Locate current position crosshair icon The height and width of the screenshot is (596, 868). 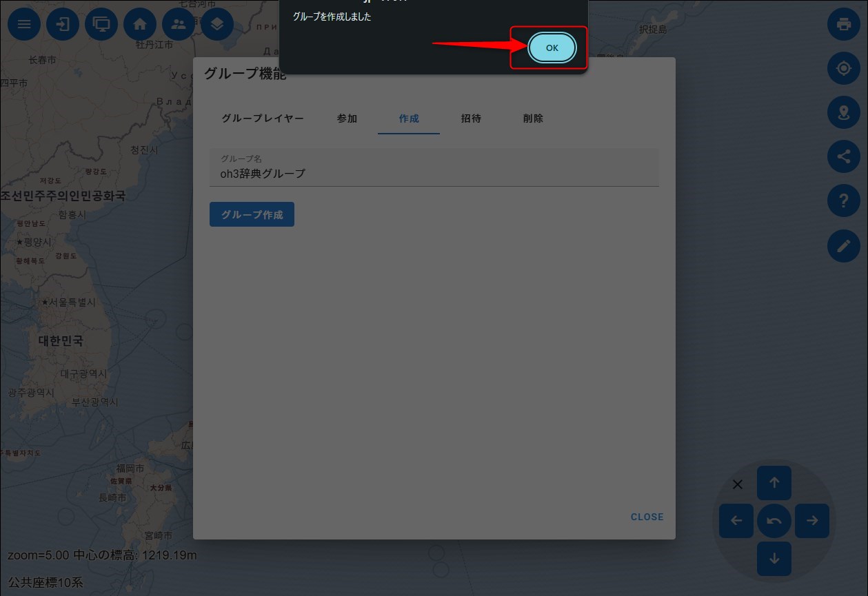pyautogui.click(x=843, y=69)
